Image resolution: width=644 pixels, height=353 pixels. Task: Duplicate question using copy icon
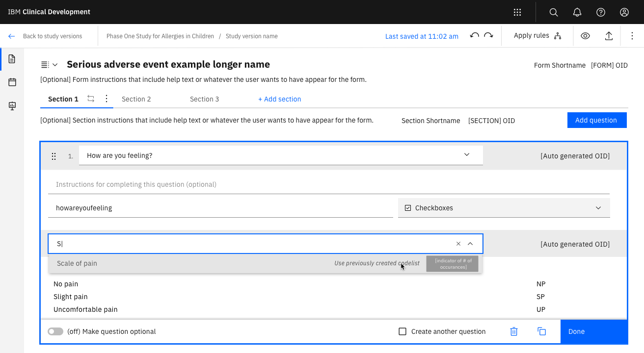point(541,331)
